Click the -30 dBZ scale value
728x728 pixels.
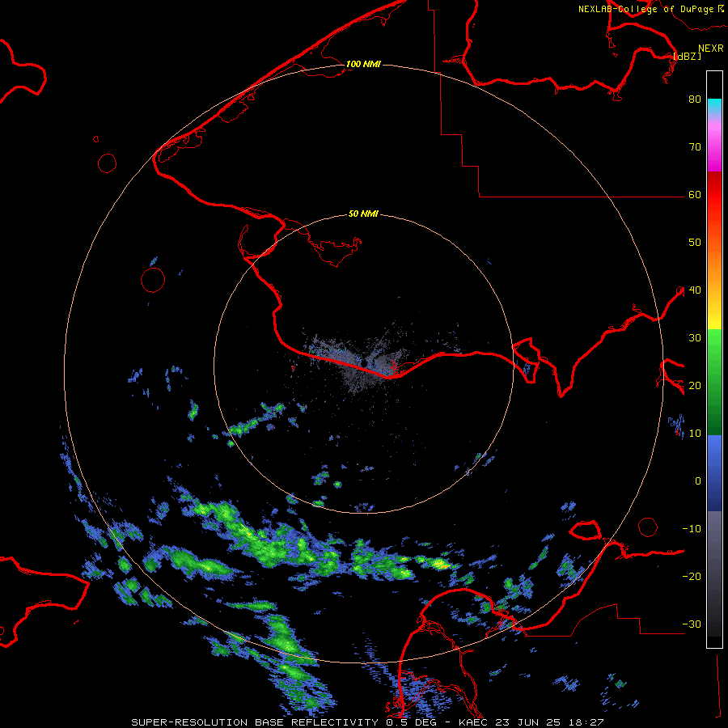pos(692,624)
